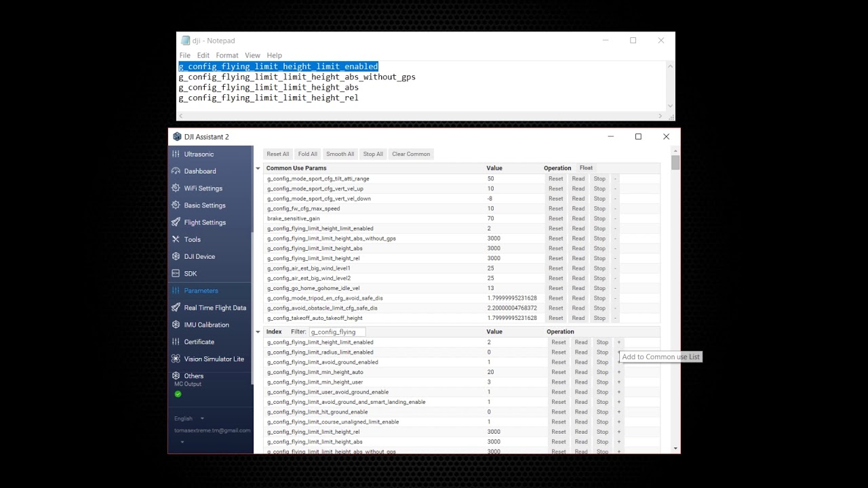Click the Flight Settings icon
The width and height of the screenshot is (868, 488).
coord(176,222)
